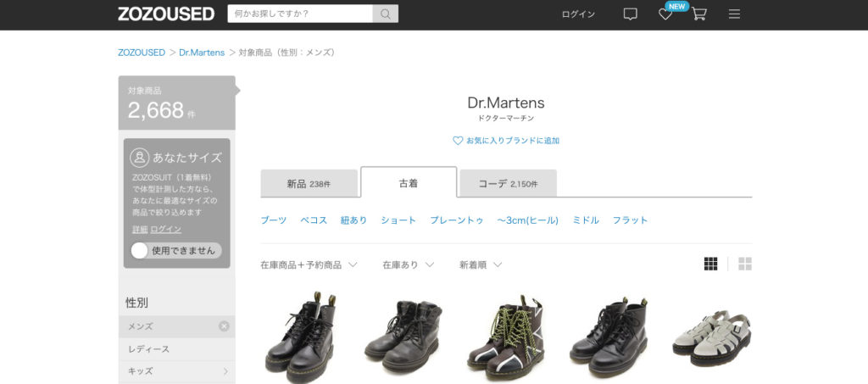Filter by ブーツ tag

tap(274, 220)
